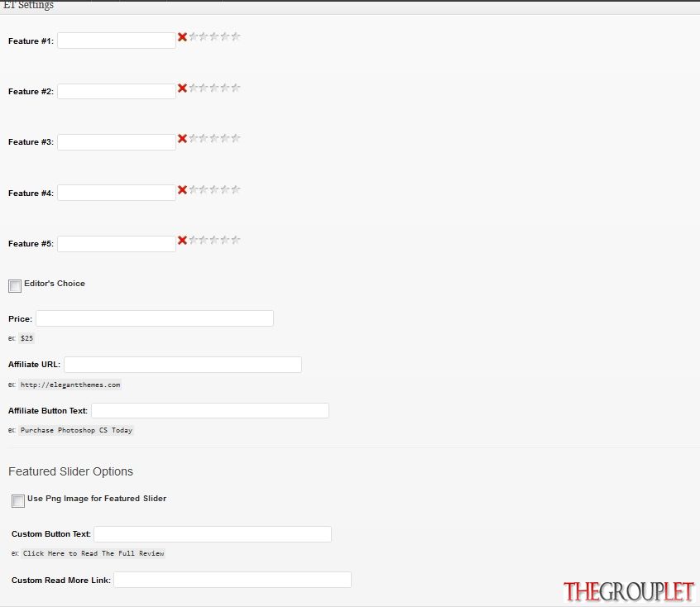
Task: Clear the Feature #3 rating with red X
Action: point(182,138)
